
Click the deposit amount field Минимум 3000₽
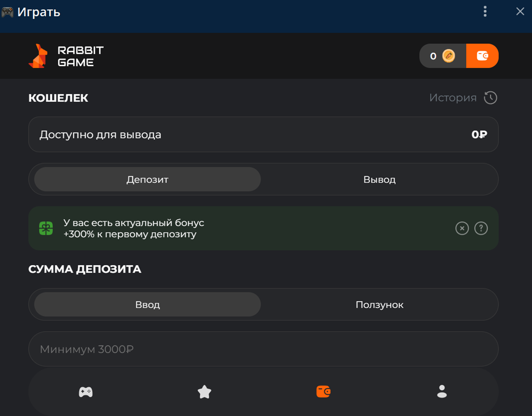point(263,349)
